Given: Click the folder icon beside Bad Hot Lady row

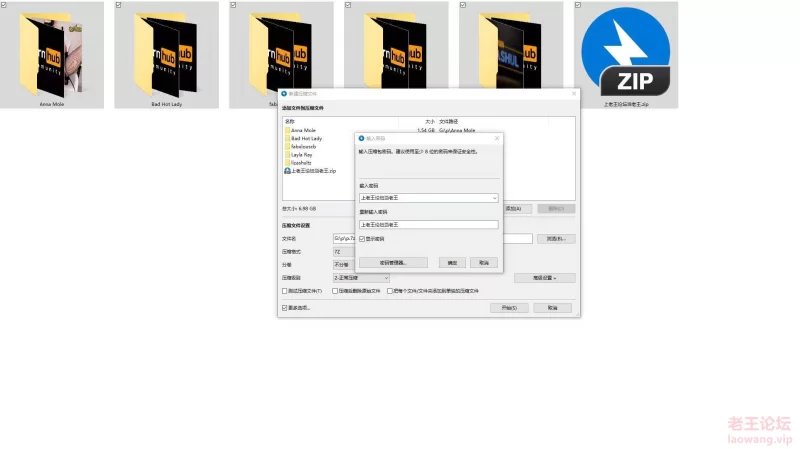Looking at the screenshot, I should coord(287,138).
